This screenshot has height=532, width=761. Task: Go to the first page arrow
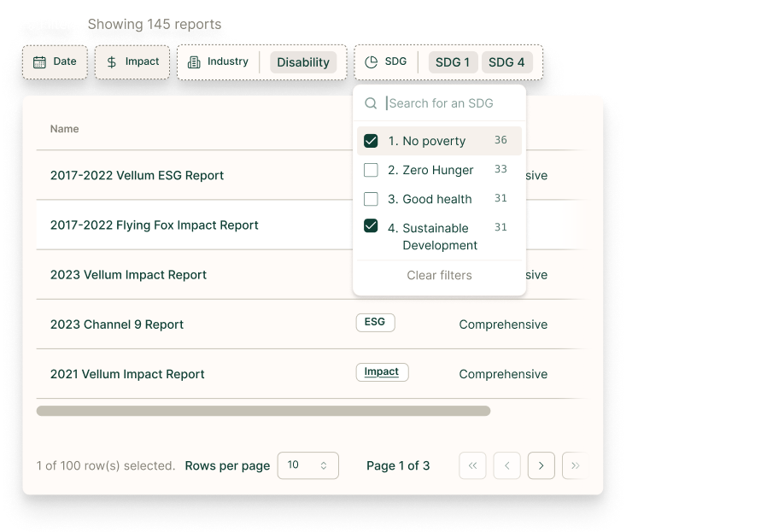coord(472,465)
